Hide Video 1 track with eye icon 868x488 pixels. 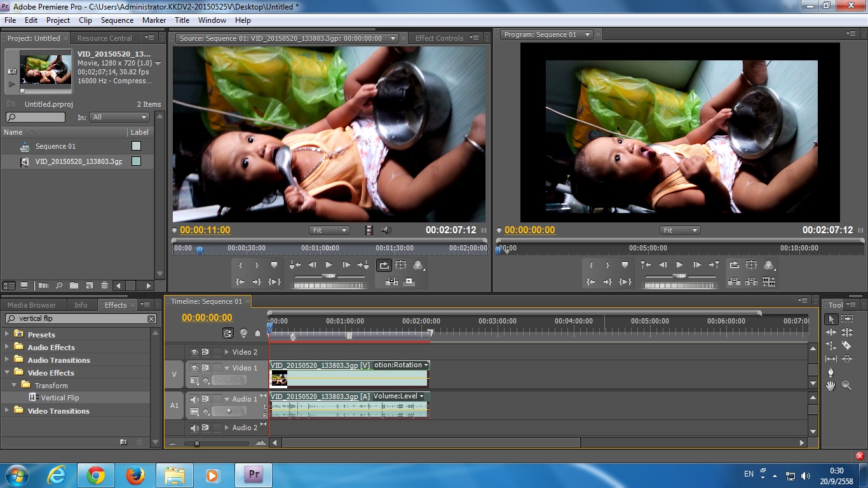point(194,368)
